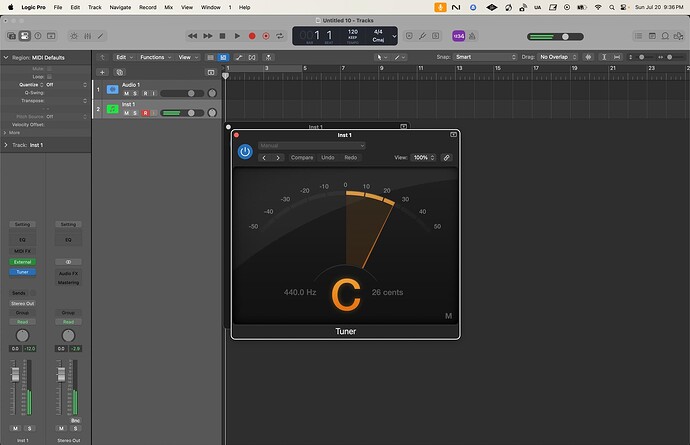690x445 pixels.
Task: Solo the Audio 1 track
Action: pos(135,93)
